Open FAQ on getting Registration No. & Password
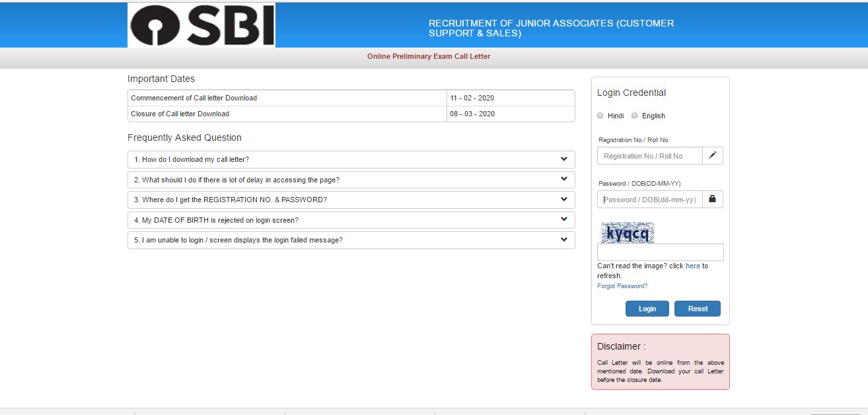Screen dimensions: 868x415 pyautogui.click(x=351, y=200)
